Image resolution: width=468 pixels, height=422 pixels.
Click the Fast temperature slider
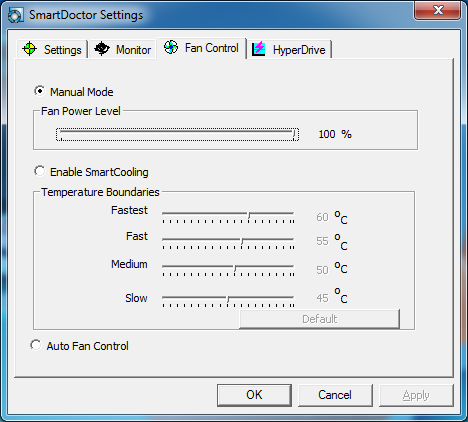[228, 243]
